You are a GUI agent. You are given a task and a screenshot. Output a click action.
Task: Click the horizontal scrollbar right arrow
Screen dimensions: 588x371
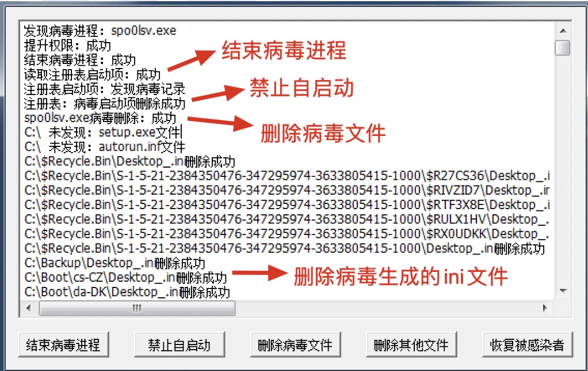click(x=545, y=308)
